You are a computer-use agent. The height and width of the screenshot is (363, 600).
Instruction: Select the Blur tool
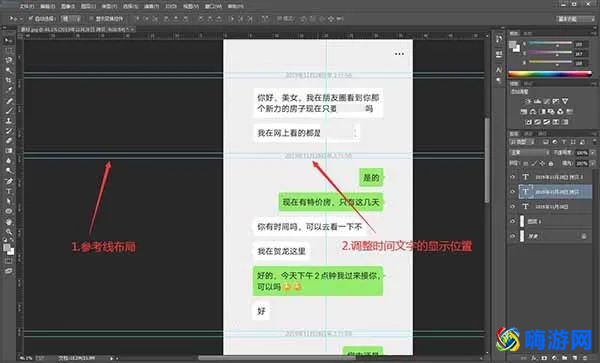pyautogui.click(x=8, y=161)
